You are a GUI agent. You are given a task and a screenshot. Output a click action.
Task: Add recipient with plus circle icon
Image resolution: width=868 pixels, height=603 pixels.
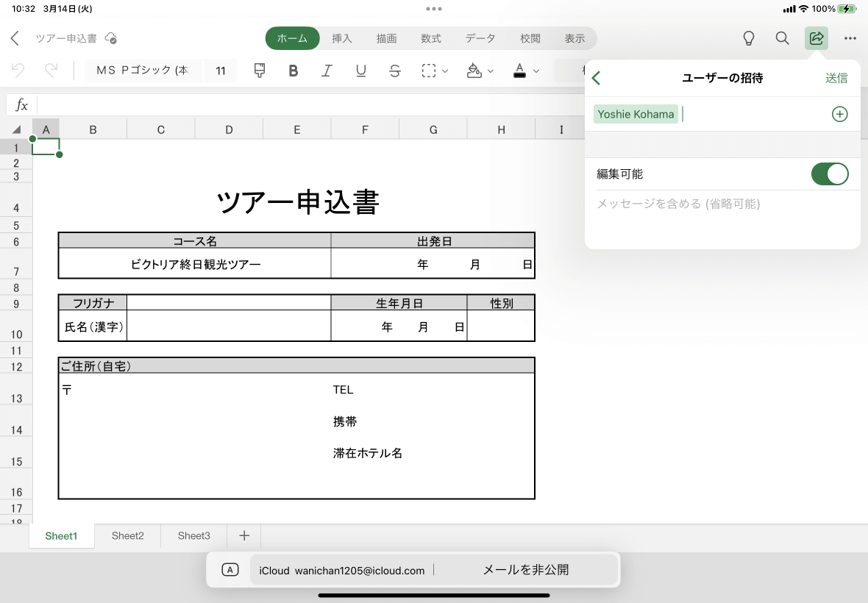[x=839, y=114]
